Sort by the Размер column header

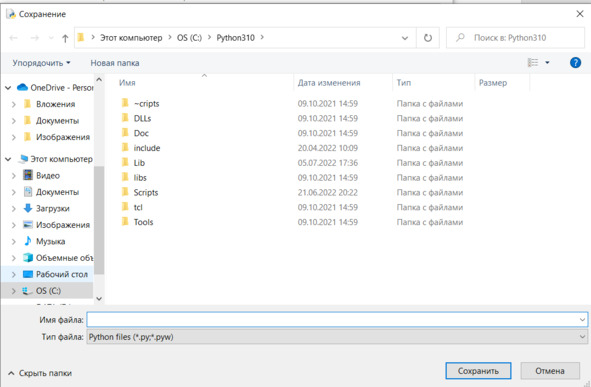pos(493,83)
